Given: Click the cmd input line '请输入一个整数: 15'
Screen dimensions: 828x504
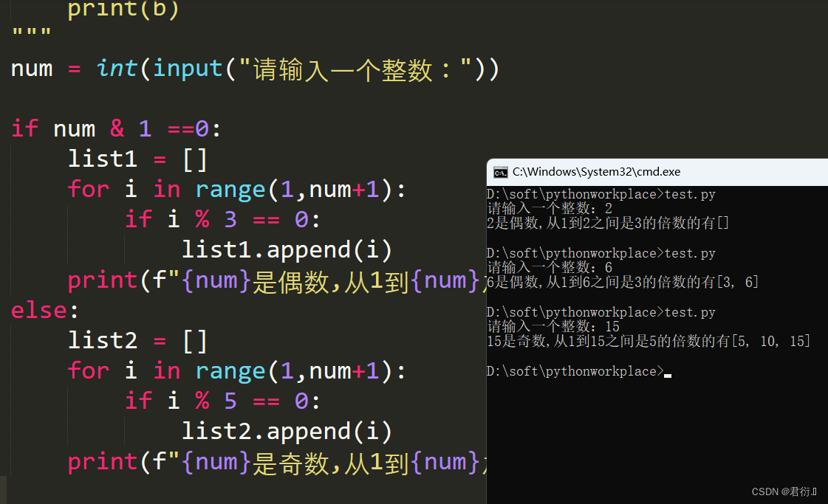Looking at the screenshot, I should 553,327.
